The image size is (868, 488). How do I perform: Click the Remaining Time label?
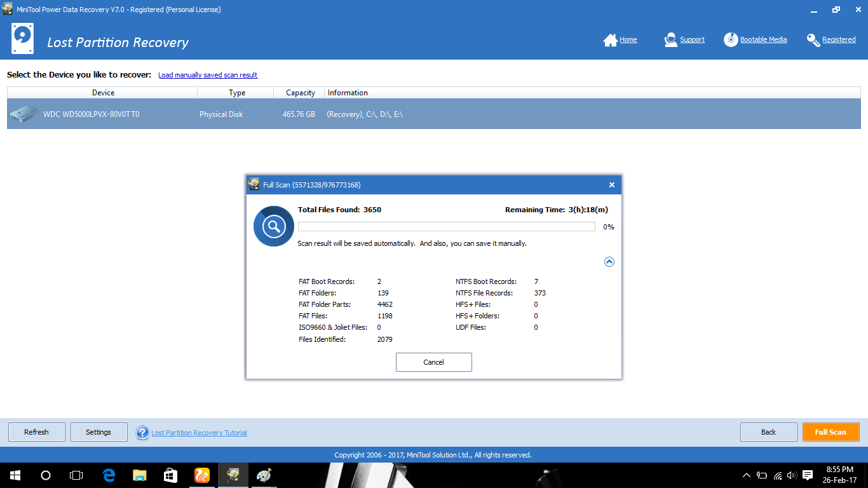[535, 210]
